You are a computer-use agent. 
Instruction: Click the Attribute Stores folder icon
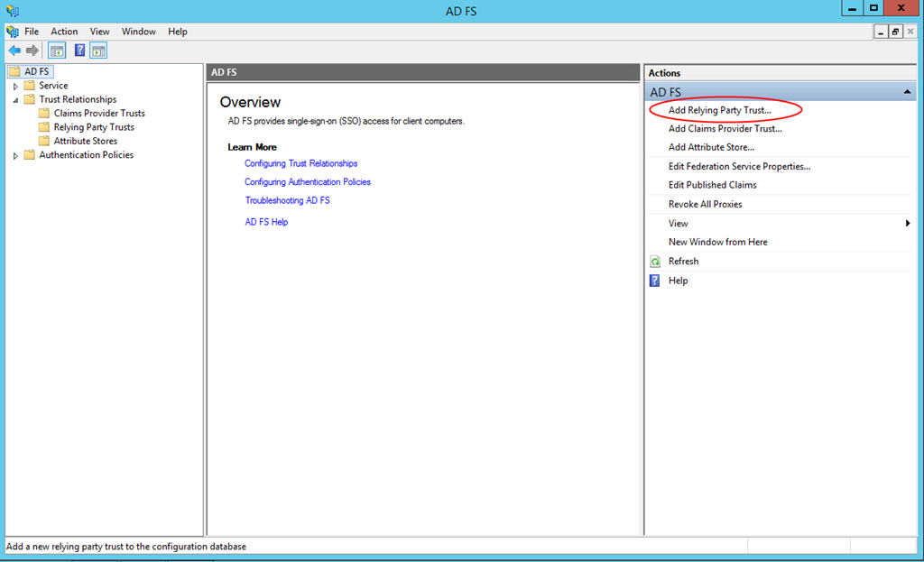click(44, 141)
